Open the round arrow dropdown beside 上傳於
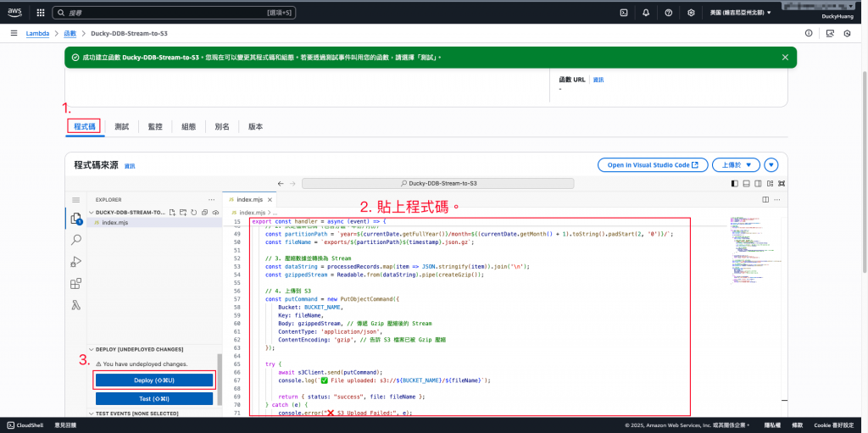The image size is (868, 433). 771,165
